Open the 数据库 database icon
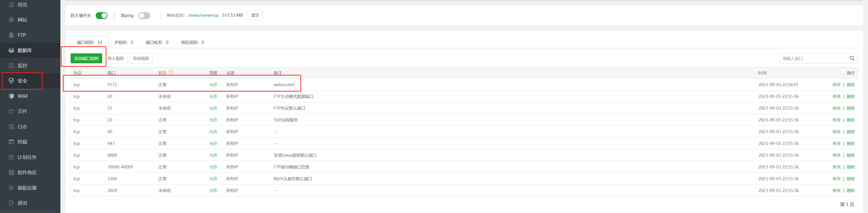This screenshot has height=213, width=868. click(x=11, y=50)
